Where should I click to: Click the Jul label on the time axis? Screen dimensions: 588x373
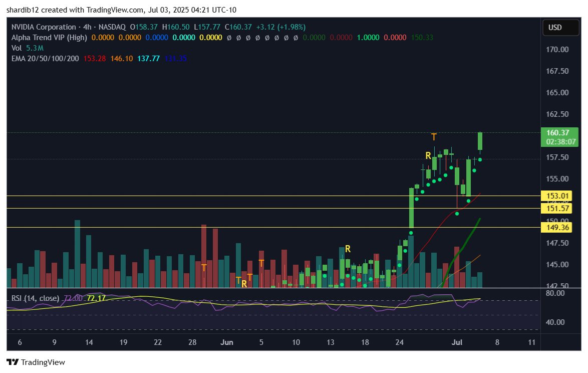coord(457,342)
